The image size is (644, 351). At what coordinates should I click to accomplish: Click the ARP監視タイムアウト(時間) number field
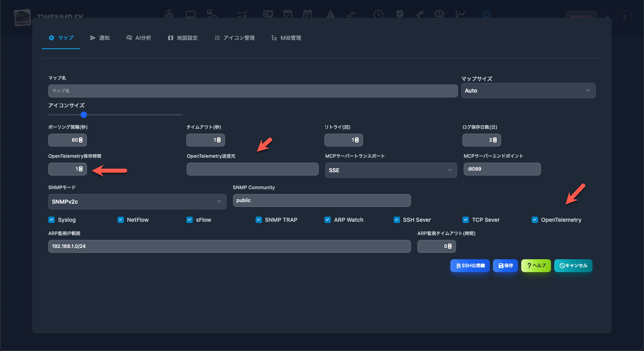click(x=437, y=246)
